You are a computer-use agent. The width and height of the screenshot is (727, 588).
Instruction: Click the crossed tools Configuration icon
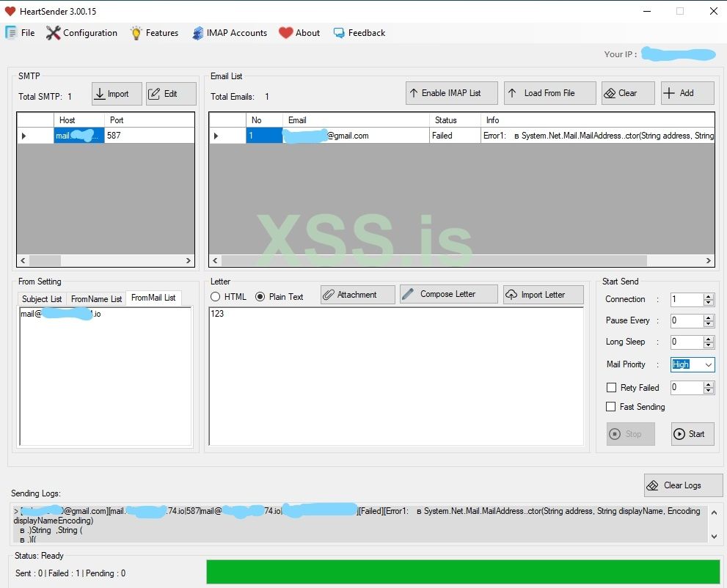point(54,33)
